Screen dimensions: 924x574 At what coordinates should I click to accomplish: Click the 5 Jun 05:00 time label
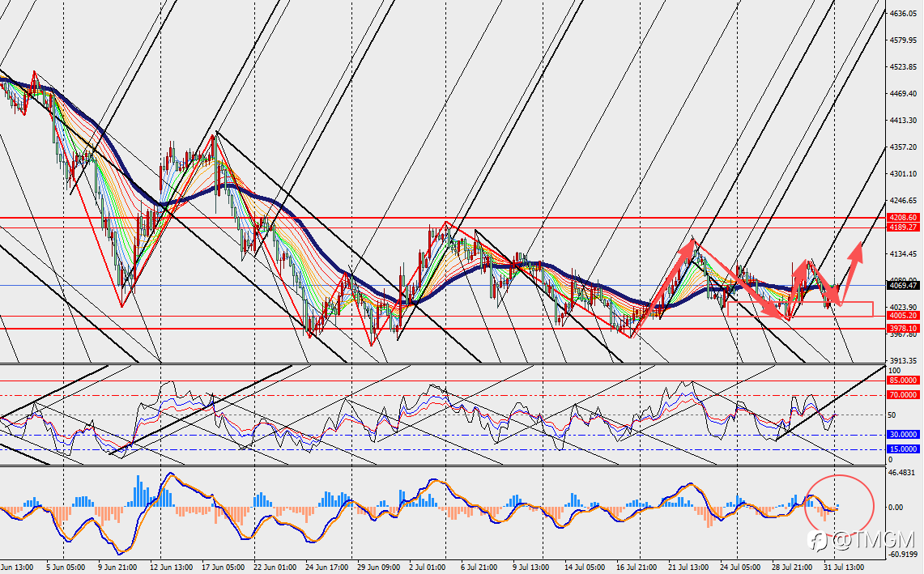pos(66,568)
